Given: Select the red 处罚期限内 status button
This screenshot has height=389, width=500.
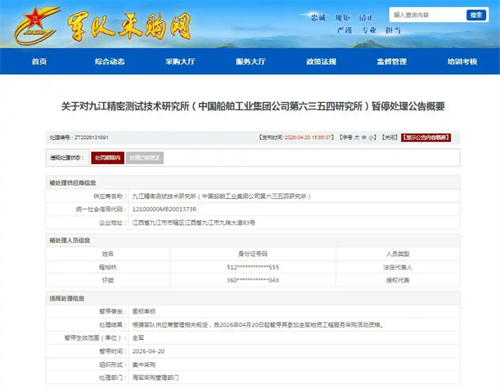Looking at the screenshot, I should [x=108, y=158].
